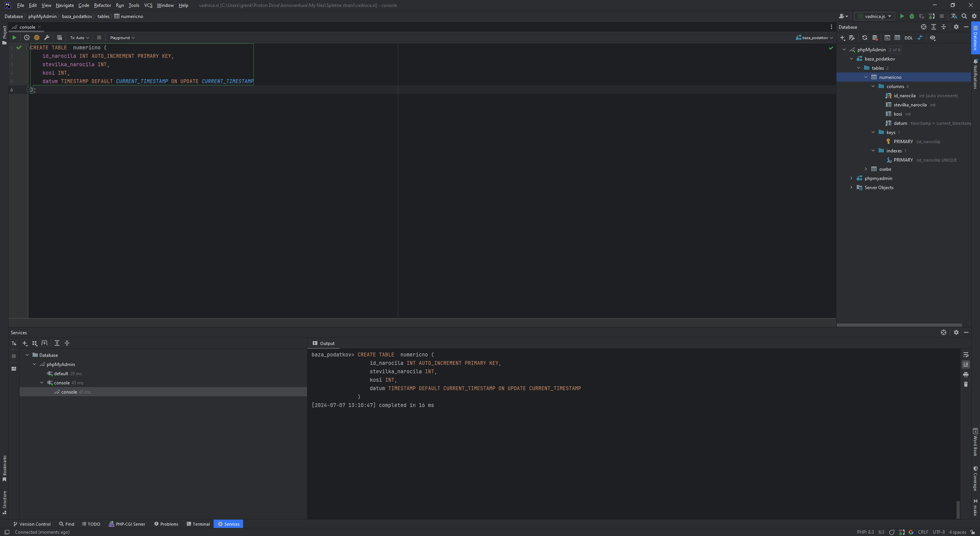
Task: Click the Database panel horizontal scrollbar
Action: (899, 325)
